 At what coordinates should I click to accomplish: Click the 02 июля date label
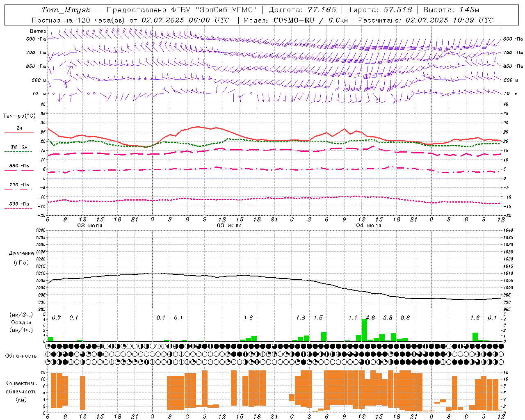point(90,226)
